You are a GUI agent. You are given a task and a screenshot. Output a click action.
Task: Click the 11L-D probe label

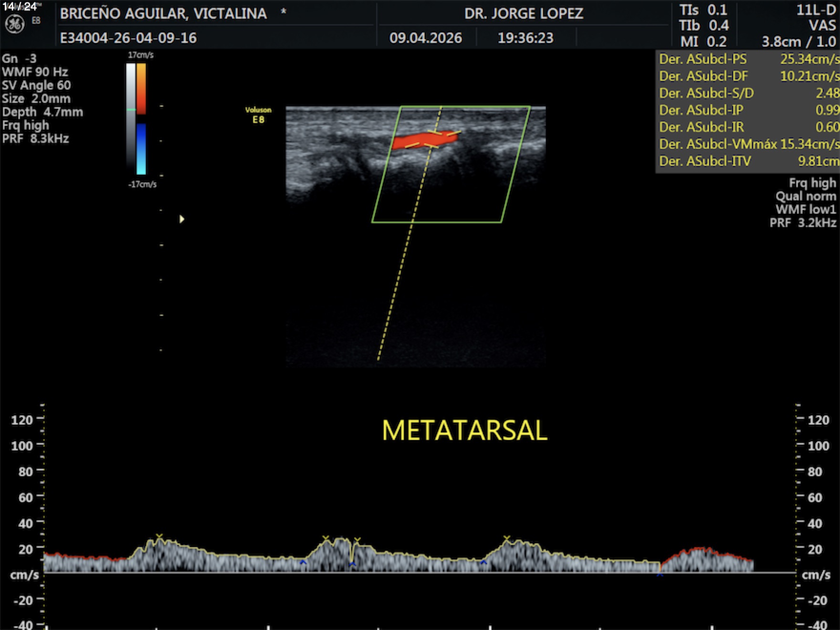816,10
